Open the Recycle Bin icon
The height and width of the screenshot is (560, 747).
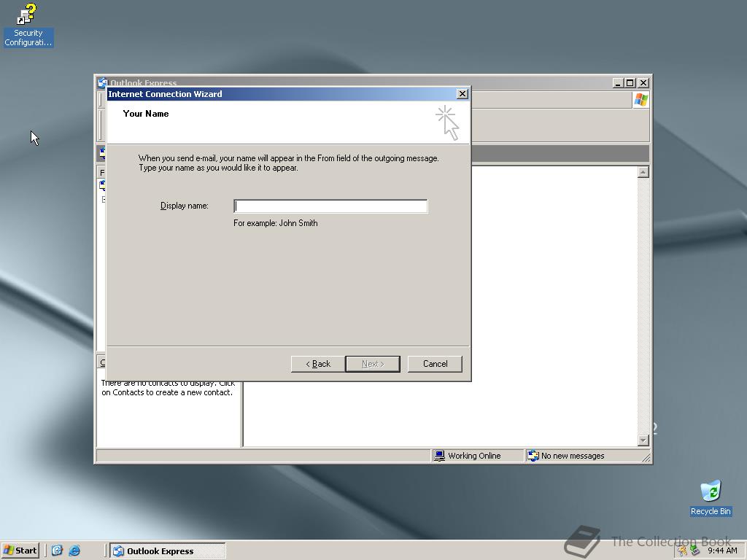(711, 498)
